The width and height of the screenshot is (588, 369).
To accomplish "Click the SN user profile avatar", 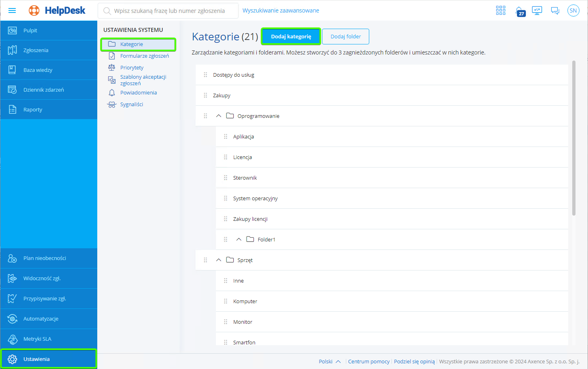I will coord(573,10).
